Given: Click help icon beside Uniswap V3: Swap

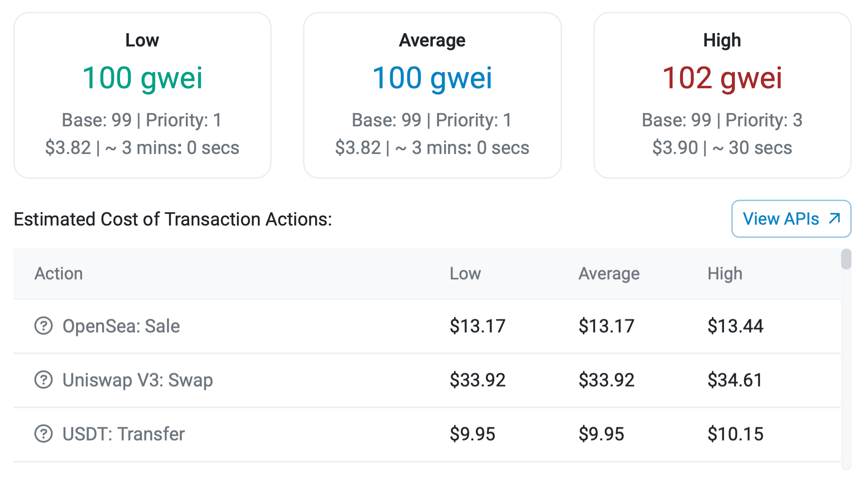Looking at the screenshot, I should pos(44,380).
